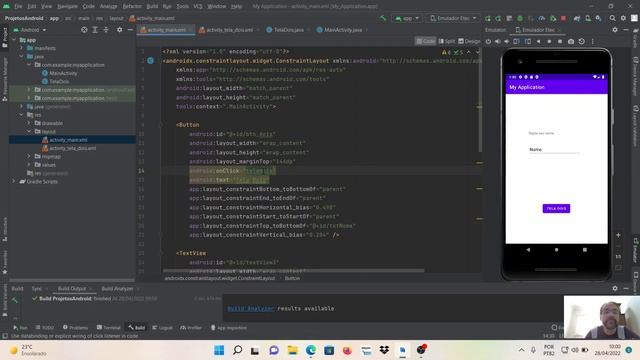Collapse the java folder in tree
The image size is (640, 360).
point(22,56)
